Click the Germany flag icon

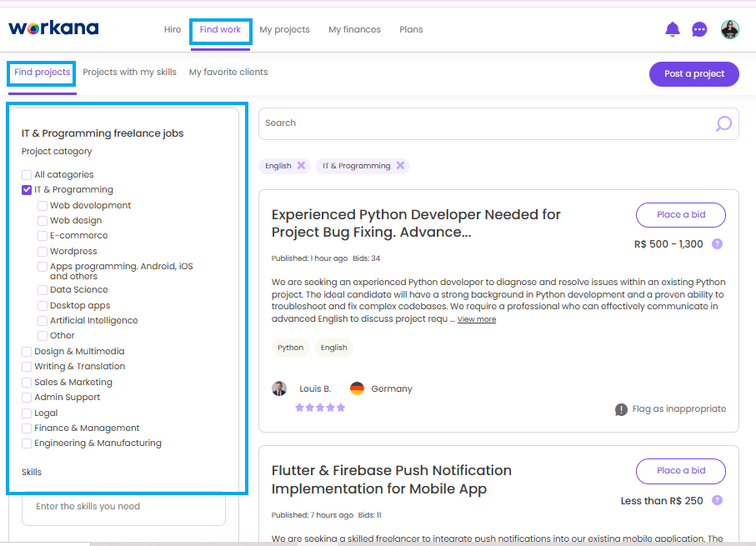357,388
